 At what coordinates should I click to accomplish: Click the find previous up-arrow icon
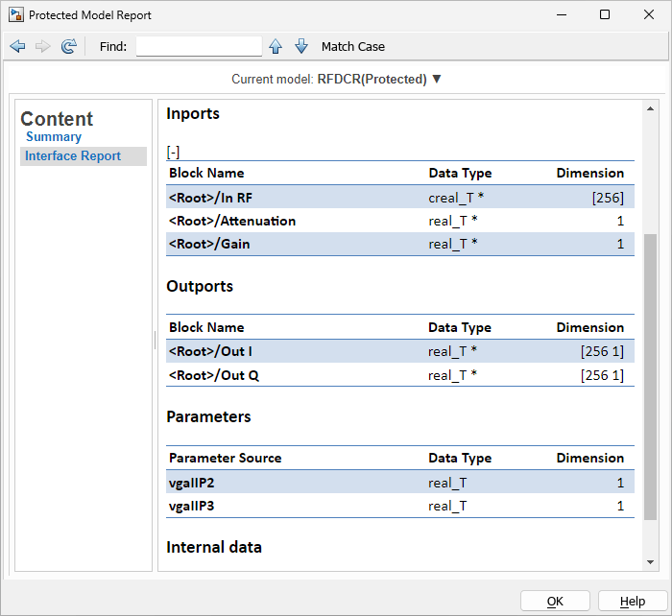pyautogui.click(x=276, y=46)
